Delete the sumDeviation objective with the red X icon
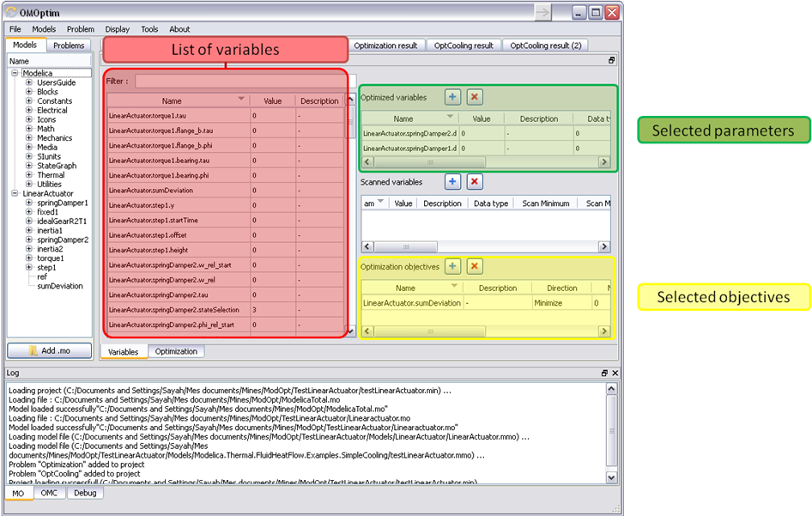 coord(475,266)
